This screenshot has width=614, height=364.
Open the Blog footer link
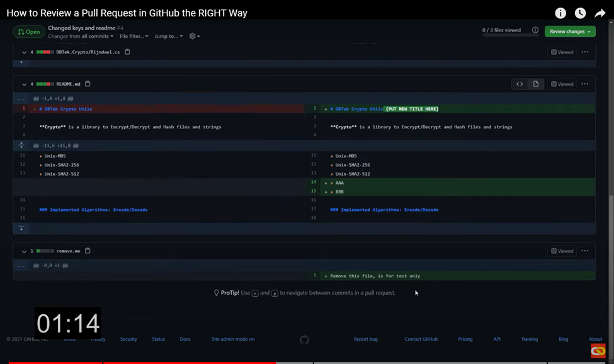click(x=563, y=339)
